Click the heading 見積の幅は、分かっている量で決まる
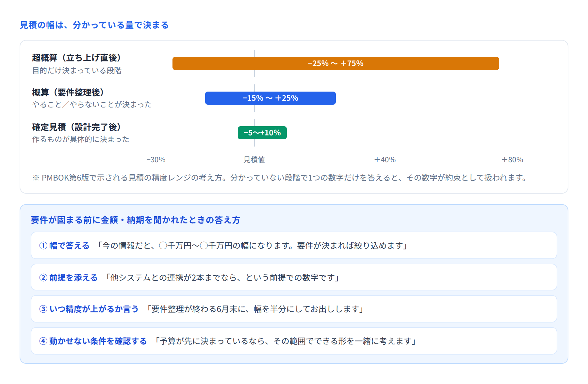Screen dimensions: 588x384 tap(94, 25)
